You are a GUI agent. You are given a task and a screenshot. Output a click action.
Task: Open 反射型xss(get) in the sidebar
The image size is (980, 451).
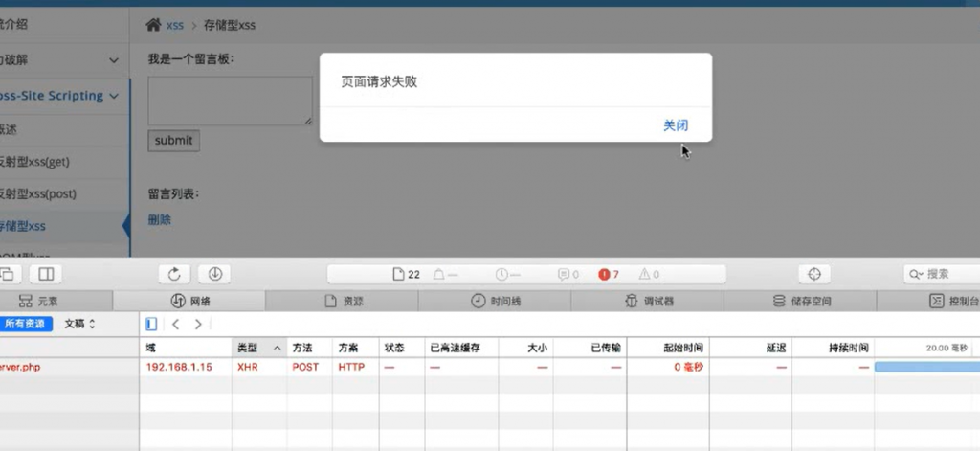(x=35, y=162)
